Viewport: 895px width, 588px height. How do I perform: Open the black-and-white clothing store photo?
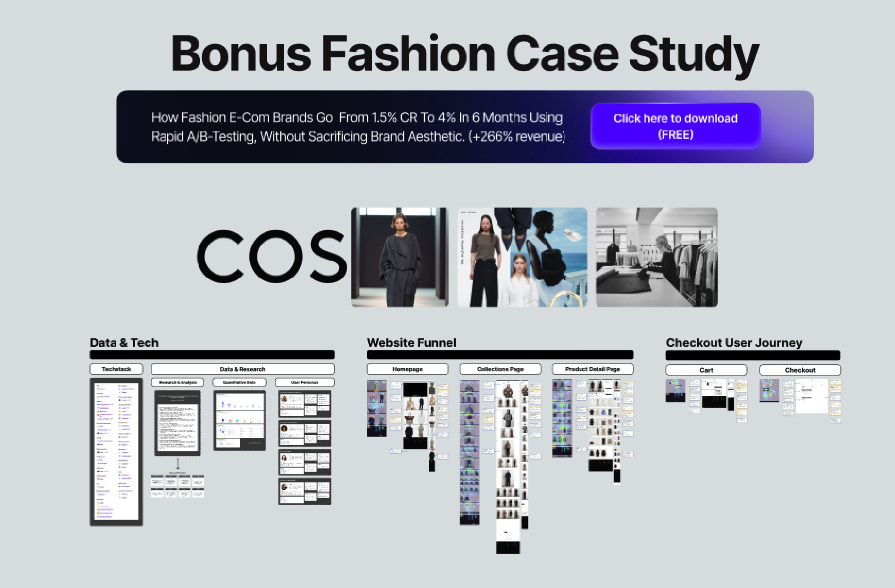click(656, 257)
